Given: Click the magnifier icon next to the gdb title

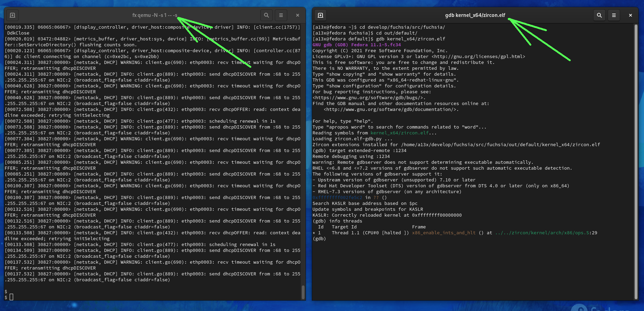Looking at the screenshot, I should click(599, 15).
